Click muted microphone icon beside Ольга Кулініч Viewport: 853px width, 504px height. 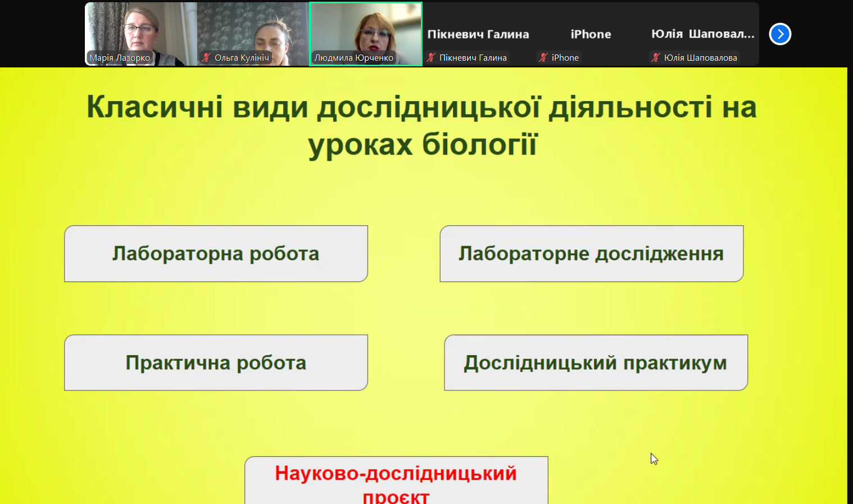(x=206, y=57)
